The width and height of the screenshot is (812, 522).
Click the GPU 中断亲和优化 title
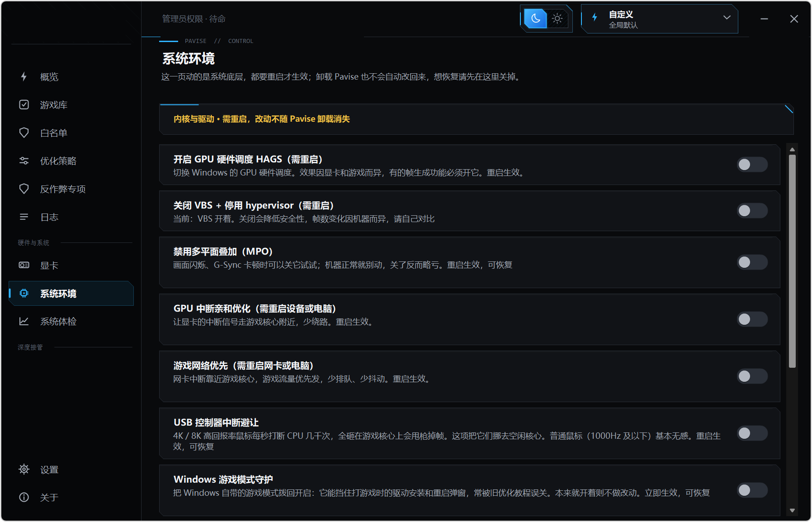[x=255, y=308]
